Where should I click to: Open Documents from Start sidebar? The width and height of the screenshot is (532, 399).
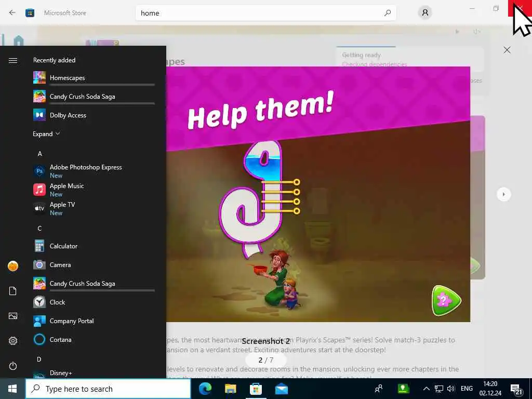click(13, 291)
